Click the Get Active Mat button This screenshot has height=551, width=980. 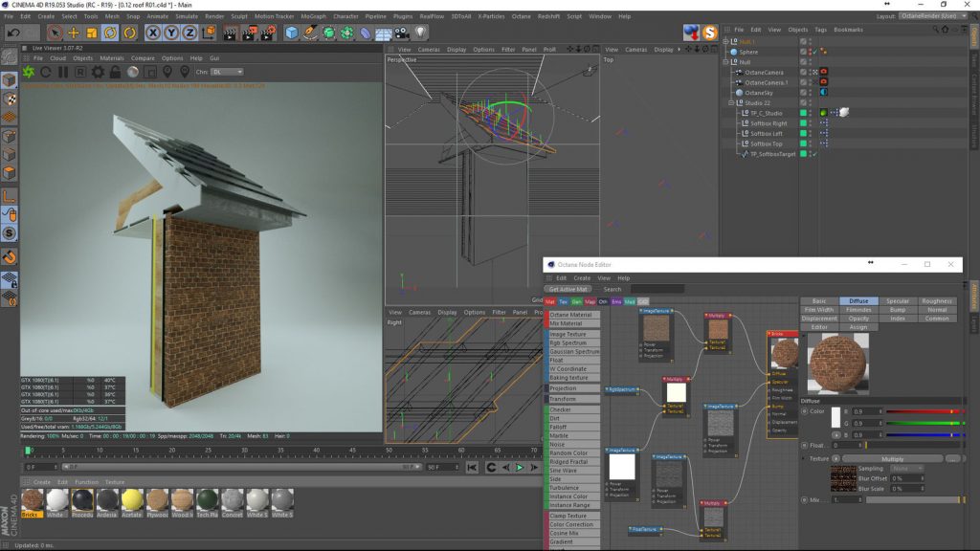pos(568,289)
